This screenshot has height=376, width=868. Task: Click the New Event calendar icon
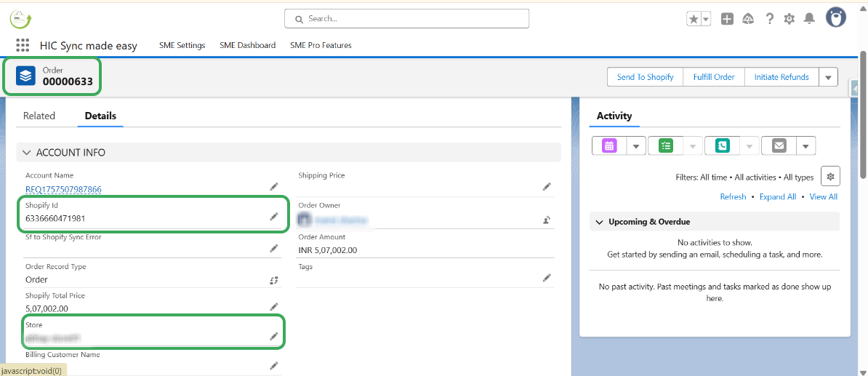coord(609,145)
